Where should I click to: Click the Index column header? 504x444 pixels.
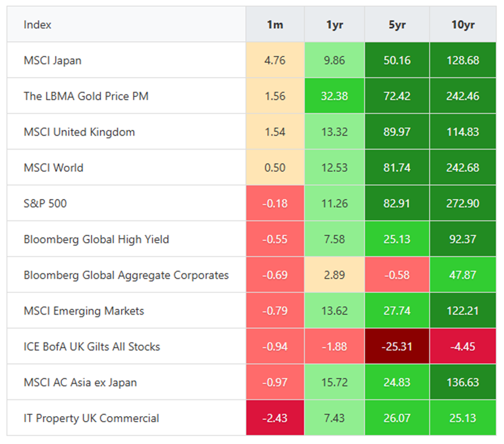pyautogui.click(x=33, y=25)
